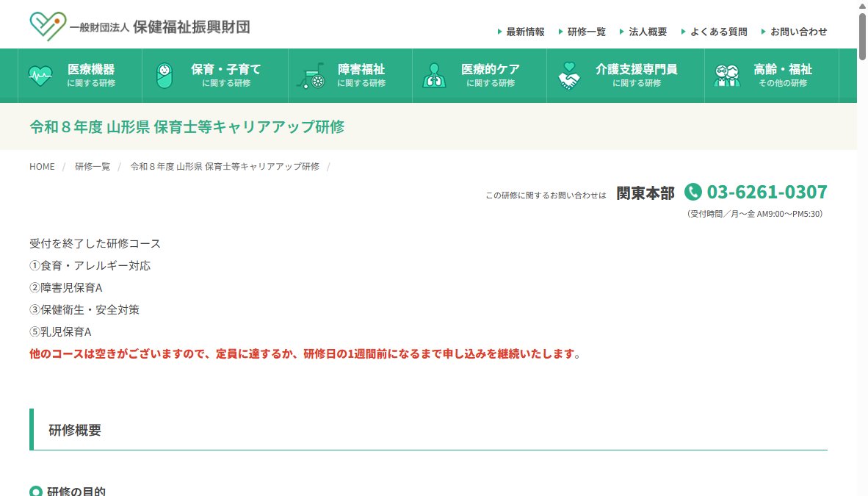The height and width of the screenshot is (496, 868).
Task: Click the wheelchair icon for 障害福祉
Action: pos(311,76)
